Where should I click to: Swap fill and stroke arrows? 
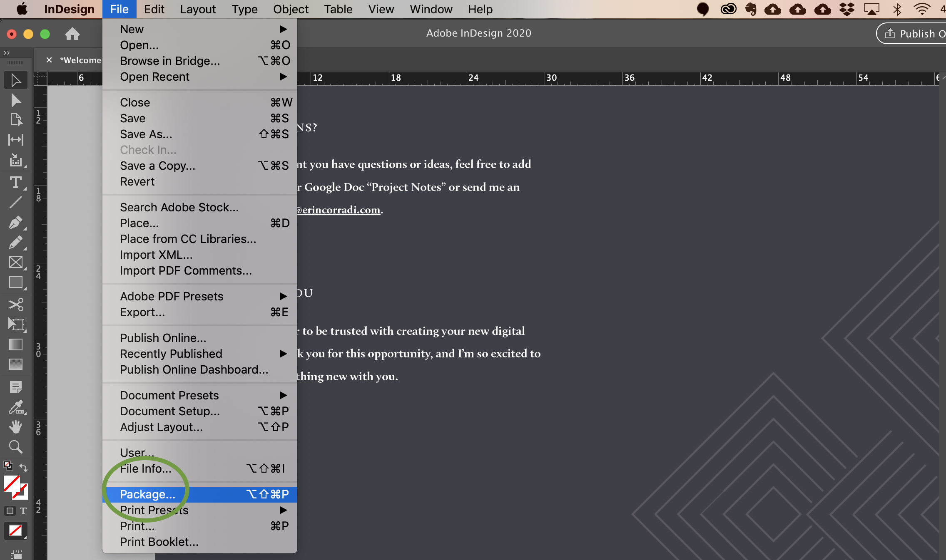point(24,468)
